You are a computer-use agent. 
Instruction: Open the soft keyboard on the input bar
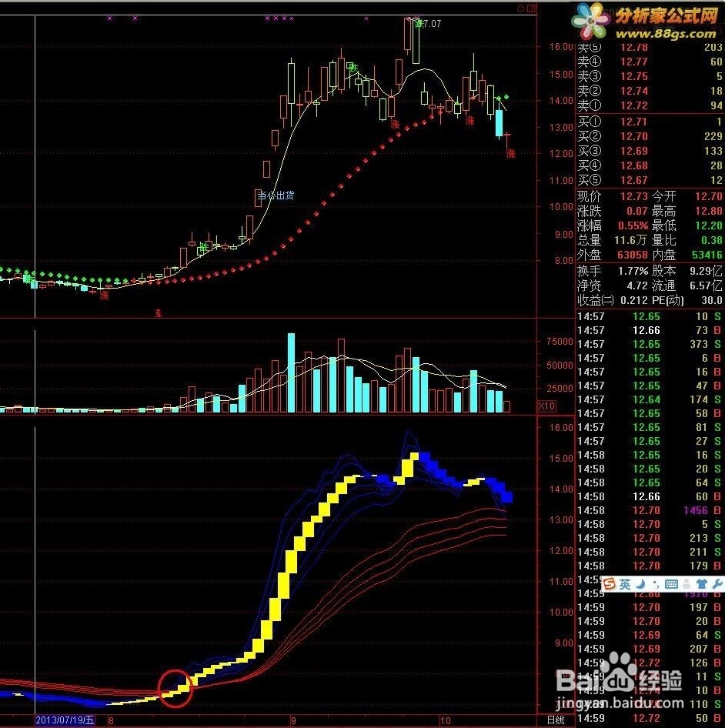coord(670,584)
